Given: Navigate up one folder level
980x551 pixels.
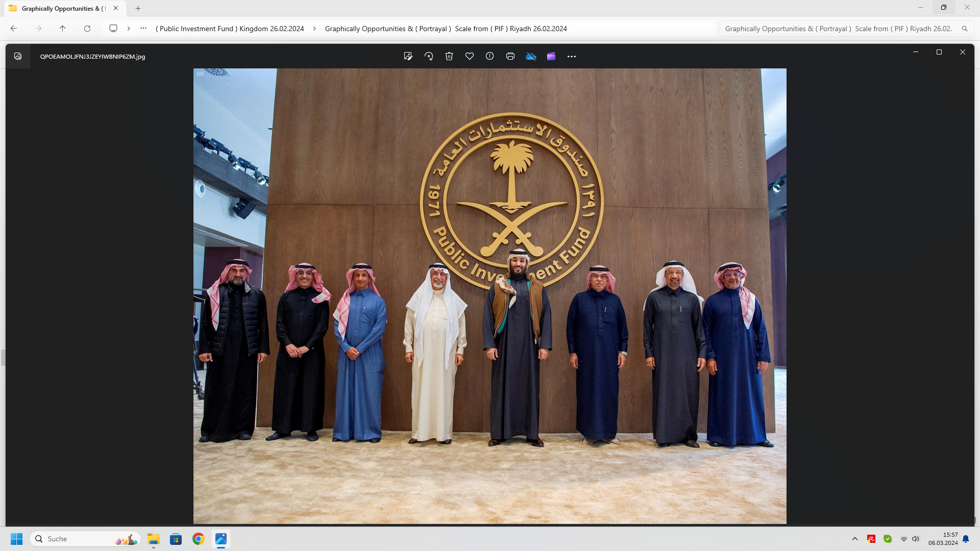Looking at the screenshot, I should pyautogui.click(x=63, y=29).
